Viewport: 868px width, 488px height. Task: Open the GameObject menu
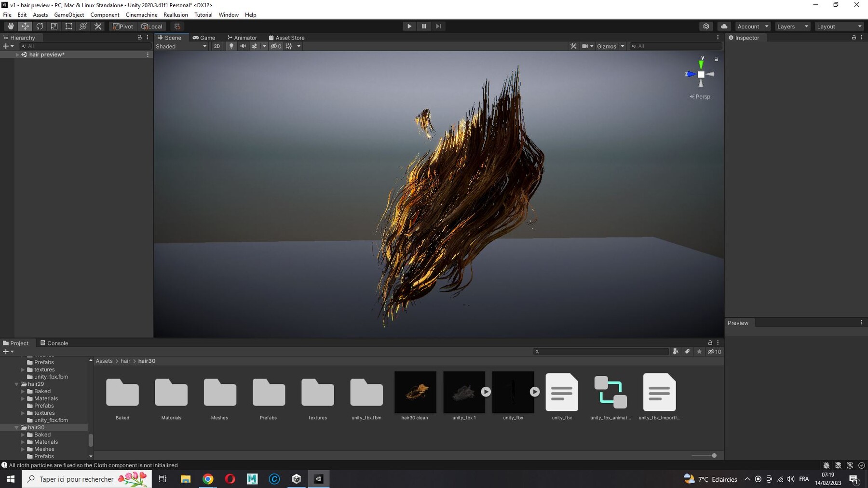point(69,15)
